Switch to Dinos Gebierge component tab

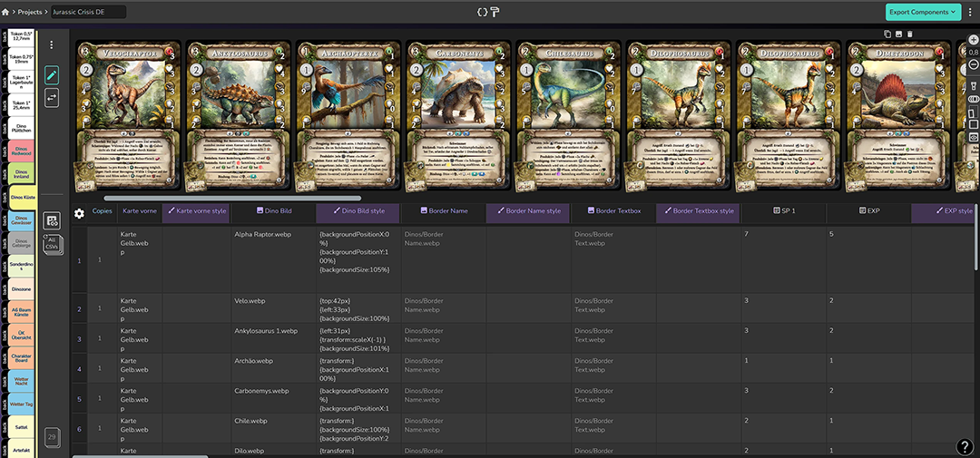pos(21,242)
